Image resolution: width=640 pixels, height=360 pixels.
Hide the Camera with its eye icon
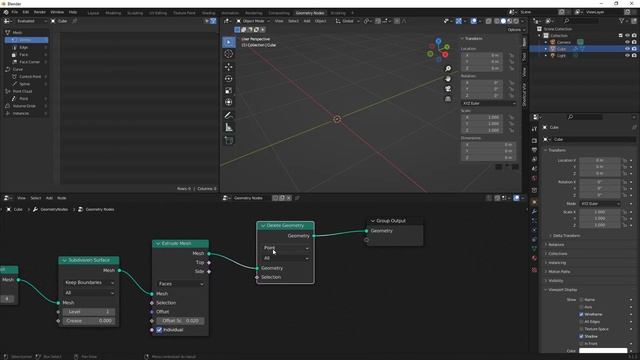627,42
